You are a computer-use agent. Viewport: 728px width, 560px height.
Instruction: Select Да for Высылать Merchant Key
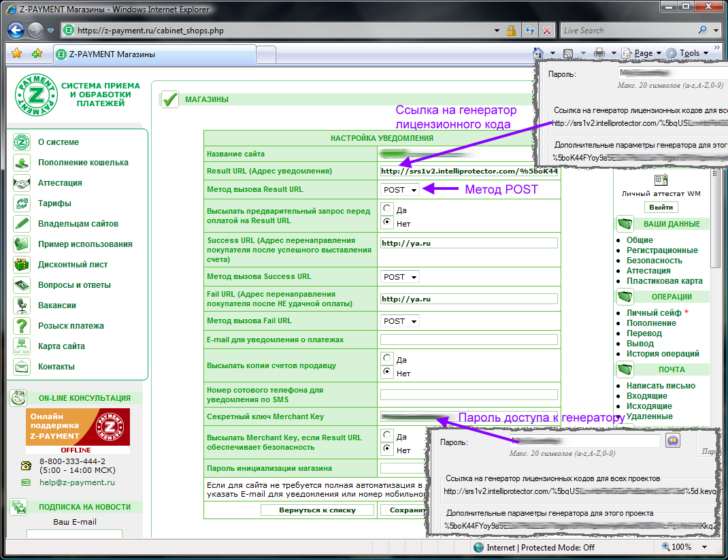(386, 435)
